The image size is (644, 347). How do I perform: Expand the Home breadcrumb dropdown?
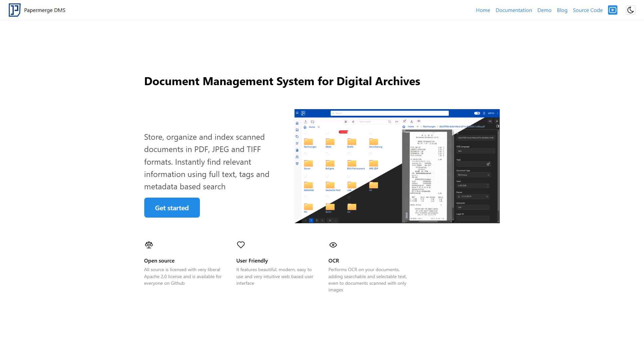pos(319,127)
